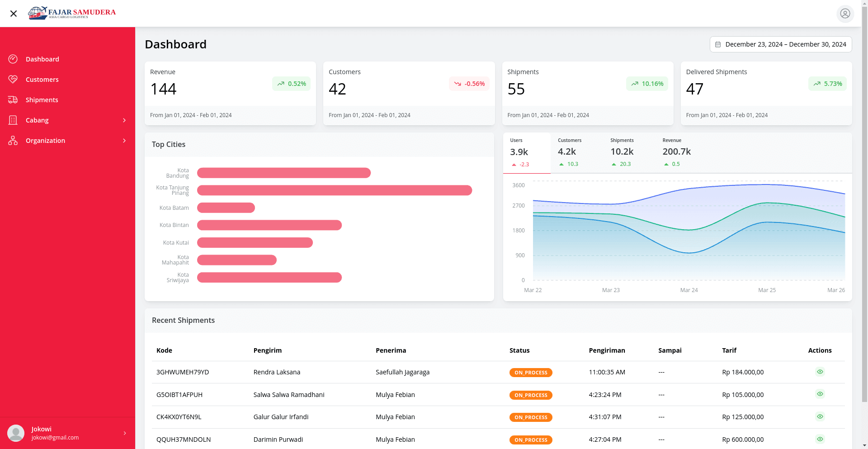868x449 pixels.
Task: Click the Delivered Shipments trend icon at 5.73%
Action: [817, 84]
